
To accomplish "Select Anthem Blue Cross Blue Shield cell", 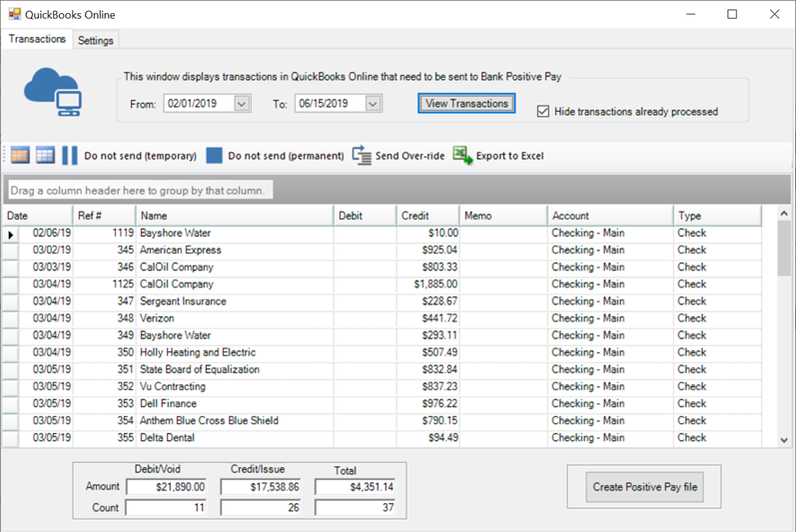I will pyautogui.click(x=235, y=421).
